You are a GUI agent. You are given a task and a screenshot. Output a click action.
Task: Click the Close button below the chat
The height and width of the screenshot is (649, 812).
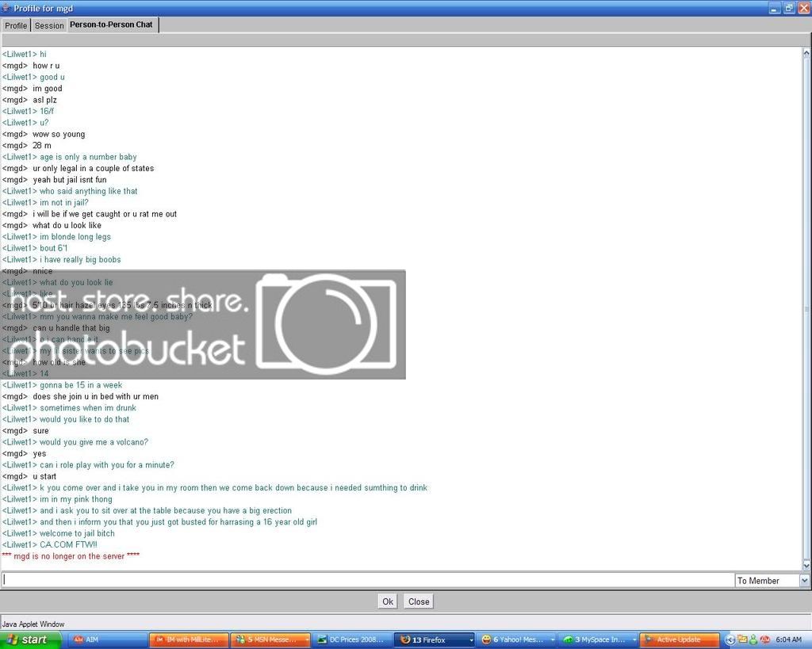click(419, 601)
